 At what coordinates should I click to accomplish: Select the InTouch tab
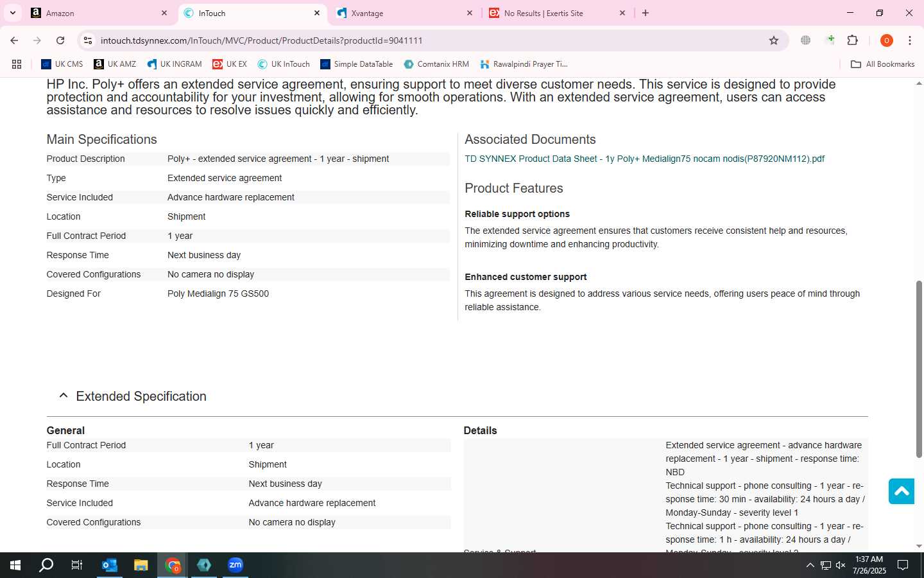click(x=252, y=13)
